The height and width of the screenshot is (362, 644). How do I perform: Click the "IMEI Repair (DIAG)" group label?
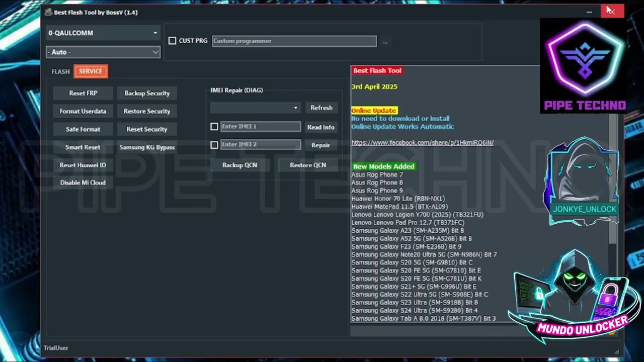pyautogui.click(x=236, y=90)
